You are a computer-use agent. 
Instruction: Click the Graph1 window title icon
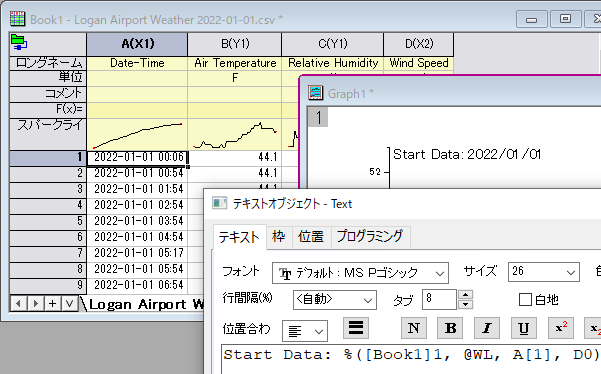[x=316, y=93]
